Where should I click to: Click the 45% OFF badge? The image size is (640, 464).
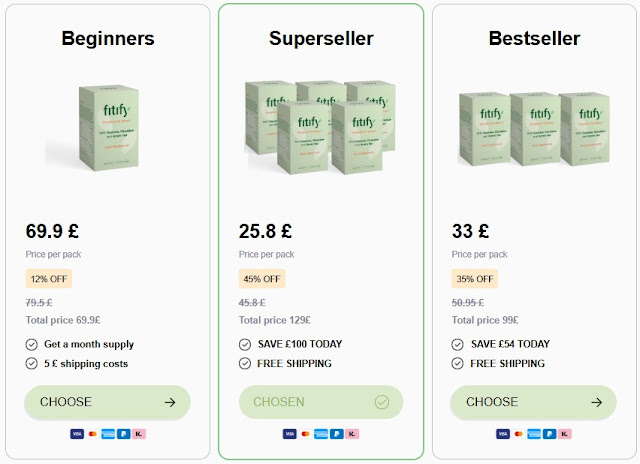point(262,278)
